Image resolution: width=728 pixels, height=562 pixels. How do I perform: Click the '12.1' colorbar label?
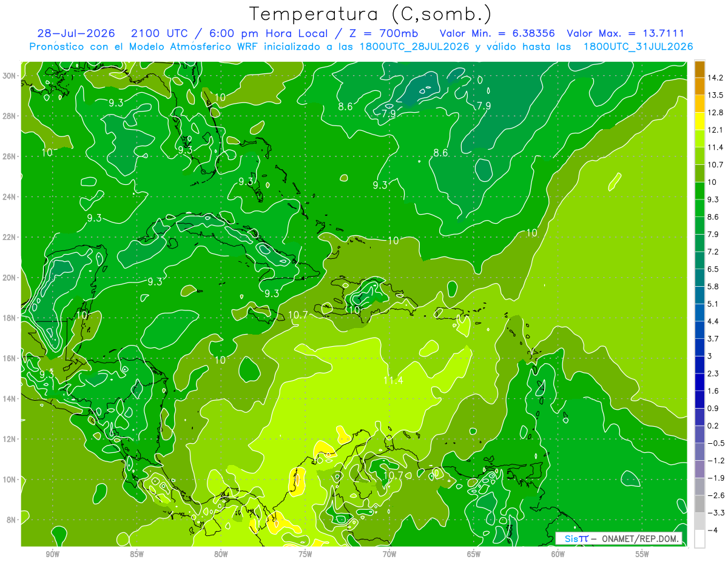pyautogui.click(x=715, y=130)
